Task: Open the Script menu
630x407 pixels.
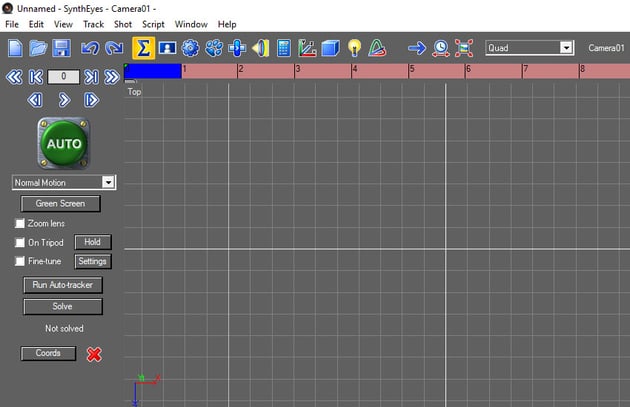Action: (153, 24)
